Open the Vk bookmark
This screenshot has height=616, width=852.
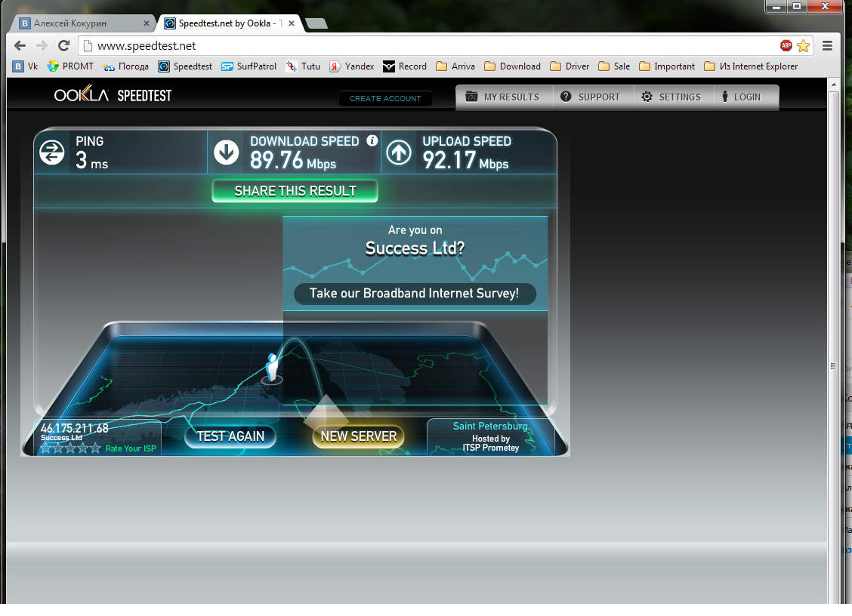(x=26, y=66)
